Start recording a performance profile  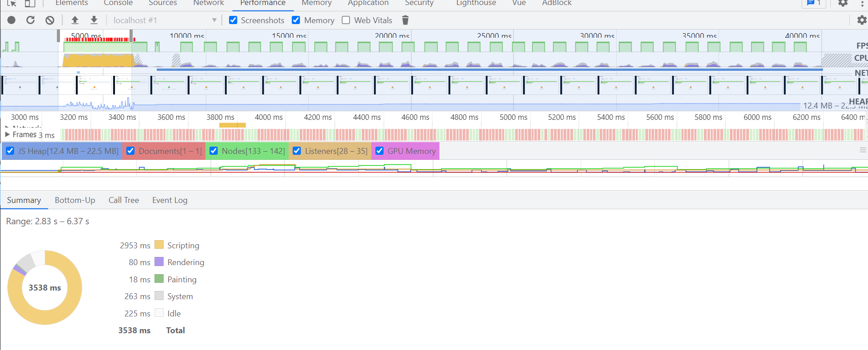pyautogui.click(x=11, y=20)
